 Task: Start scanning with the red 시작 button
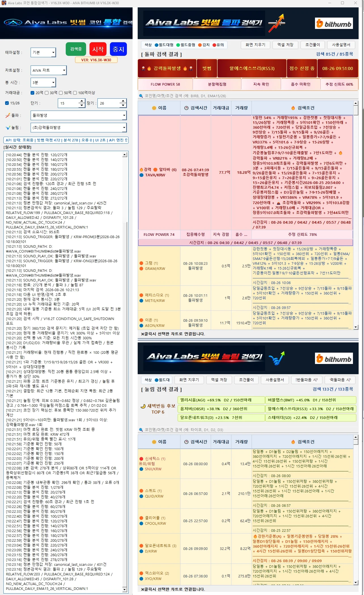(98, 49)
